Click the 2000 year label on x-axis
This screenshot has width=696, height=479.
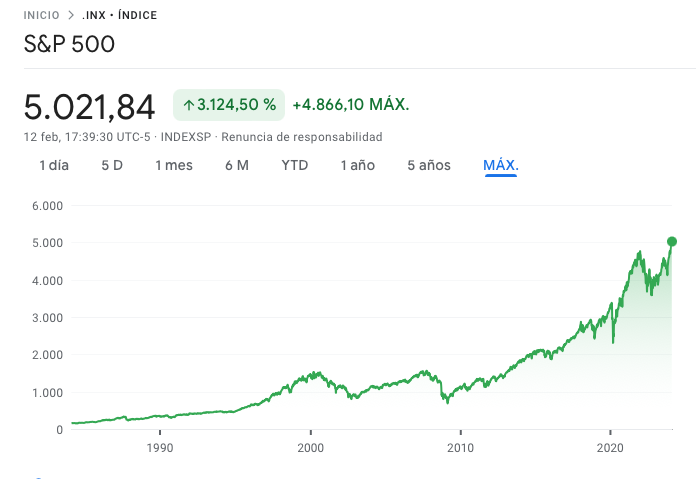click(x=311, y=449)
